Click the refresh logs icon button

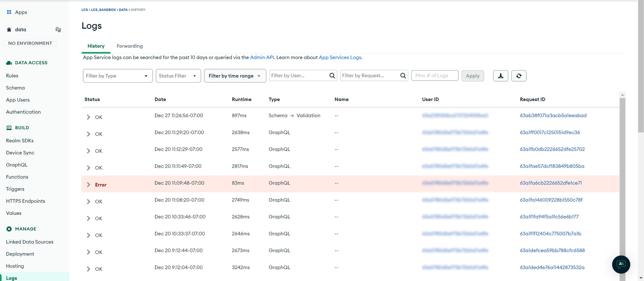(x=519, y=76)
